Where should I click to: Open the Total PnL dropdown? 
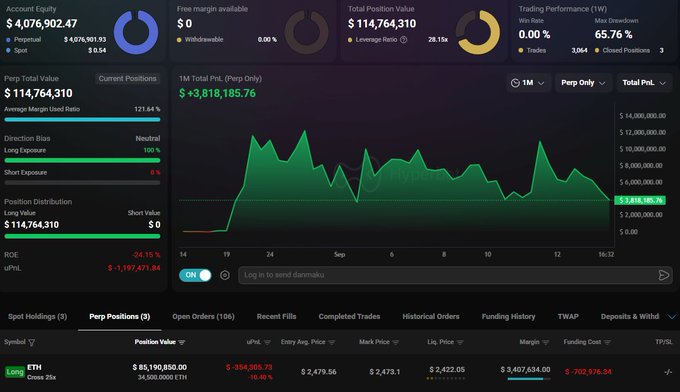(x=644, y=83)
